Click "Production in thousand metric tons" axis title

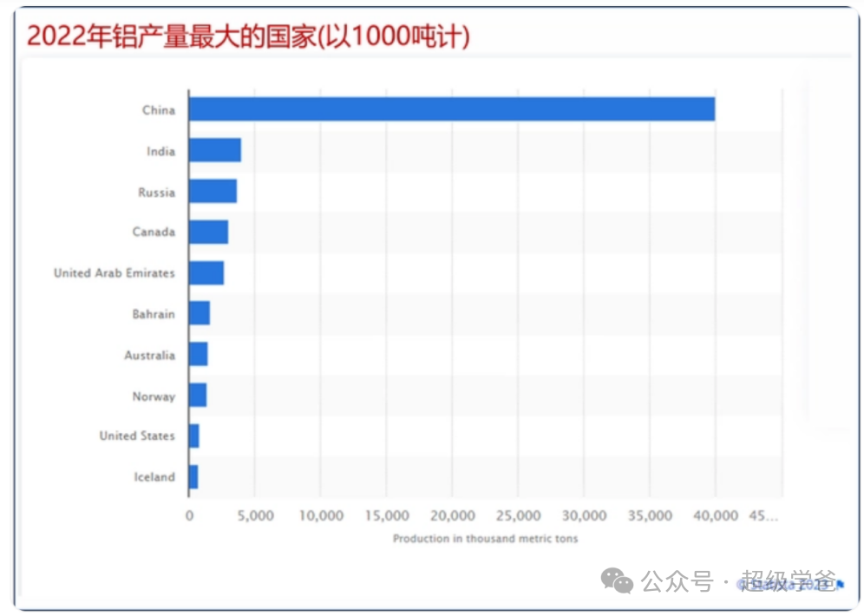tap(485, 539)
